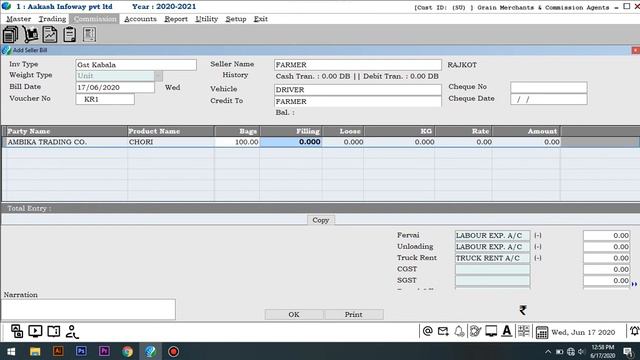Open the Trading menu

[52, 19]
